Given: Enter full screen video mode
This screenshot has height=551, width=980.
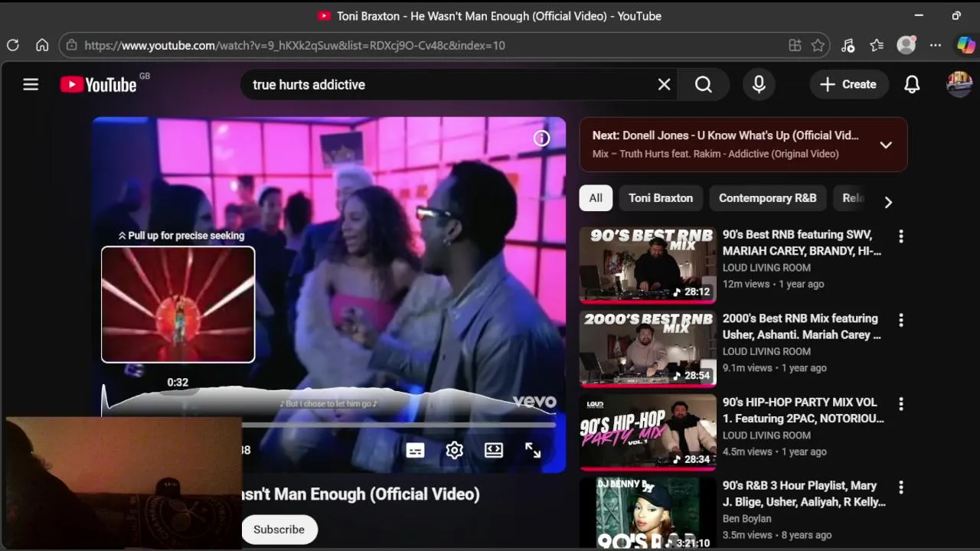Looking at the screenshot, I should coord(533,450).
